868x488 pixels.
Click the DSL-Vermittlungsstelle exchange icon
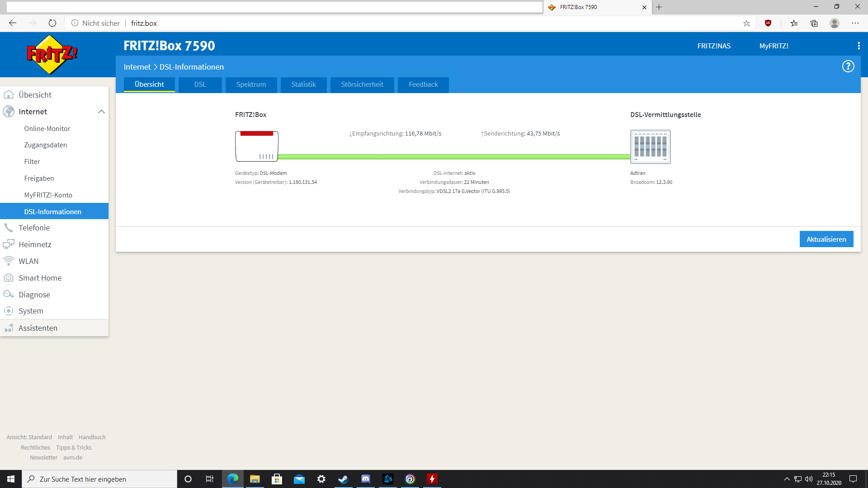650,147
